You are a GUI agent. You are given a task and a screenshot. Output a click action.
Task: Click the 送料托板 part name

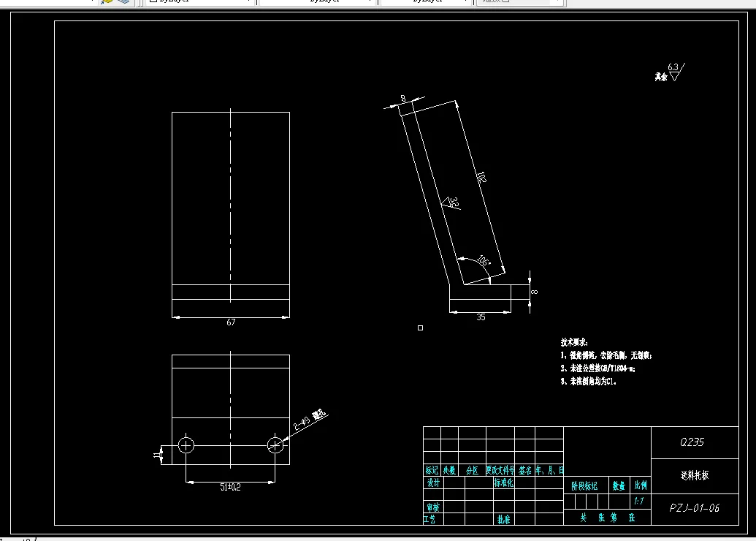[695, 475]
